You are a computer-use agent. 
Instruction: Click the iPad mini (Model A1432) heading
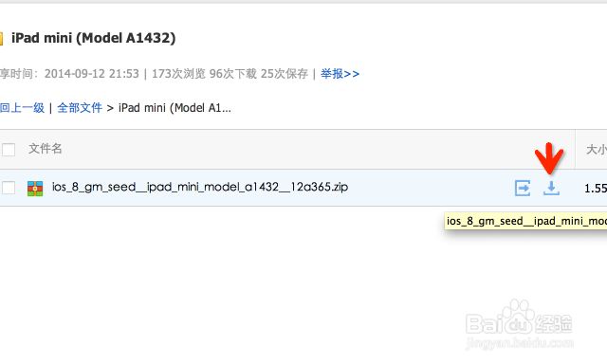pos(93,38)
